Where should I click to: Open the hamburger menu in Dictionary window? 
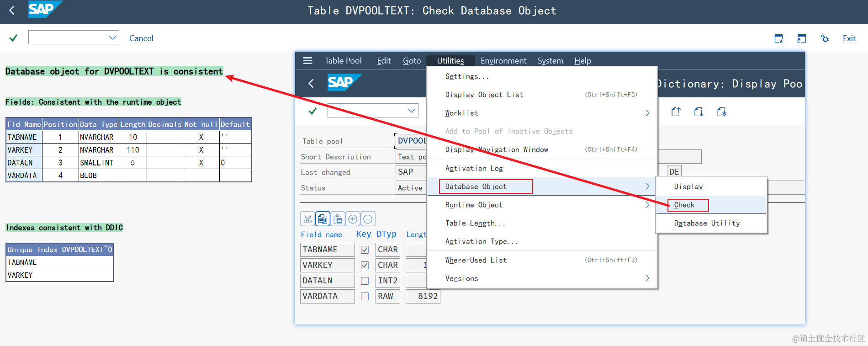(307, 60)
